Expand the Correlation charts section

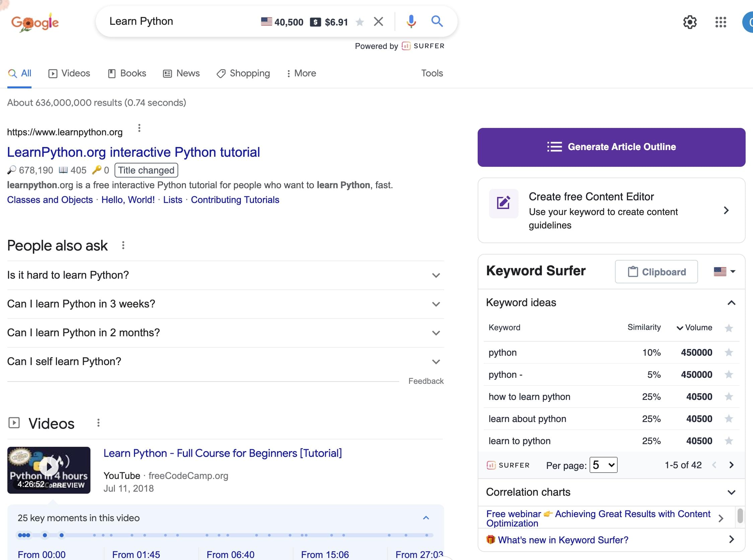coord(731,492)
